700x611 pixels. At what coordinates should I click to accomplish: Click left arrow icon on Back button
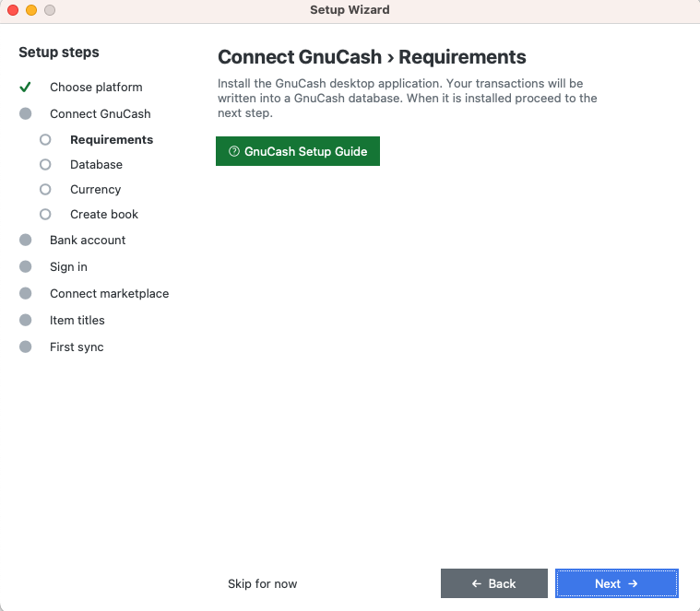pyautogui.click(x=477, y=583)
